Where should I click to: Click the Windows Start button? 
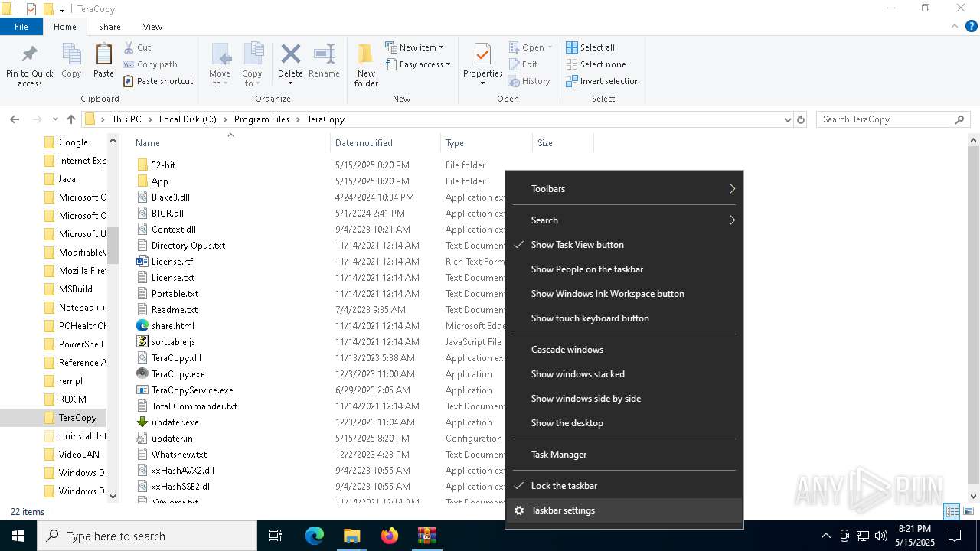18,536
